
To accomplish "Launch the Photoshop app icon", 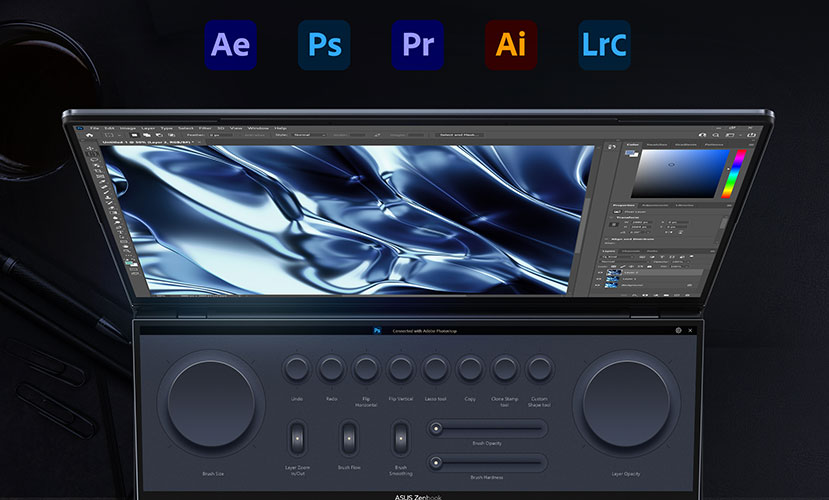I will coord(324,45).
